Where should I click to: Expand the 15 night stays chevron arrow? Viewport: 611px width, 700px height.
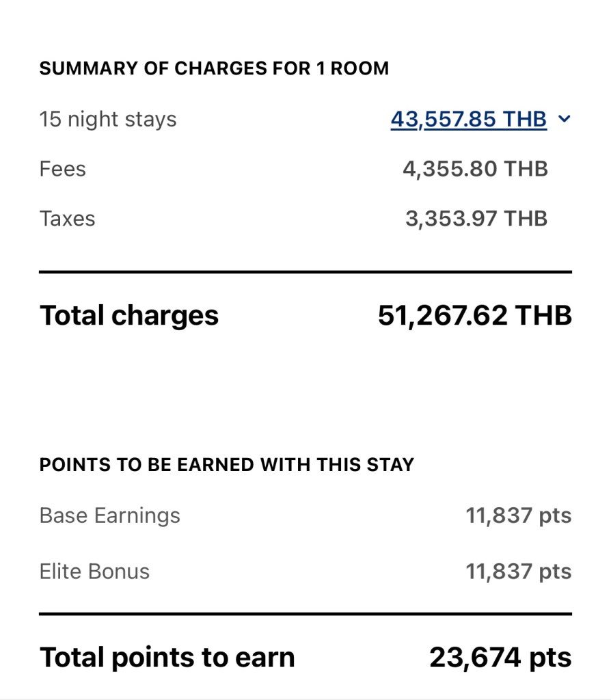(x=564, y=120)
